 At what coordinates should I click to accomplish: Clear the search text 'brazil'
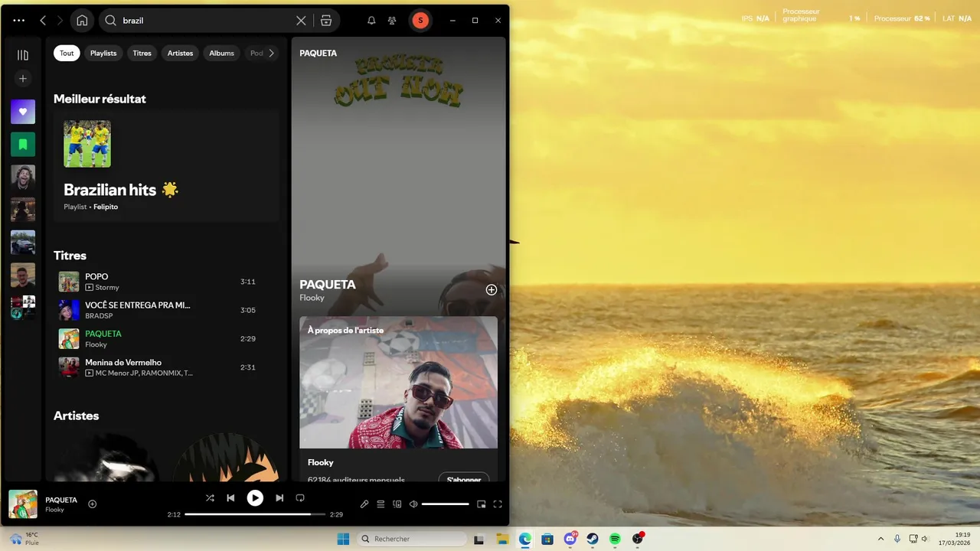click(x=301, y=21)
